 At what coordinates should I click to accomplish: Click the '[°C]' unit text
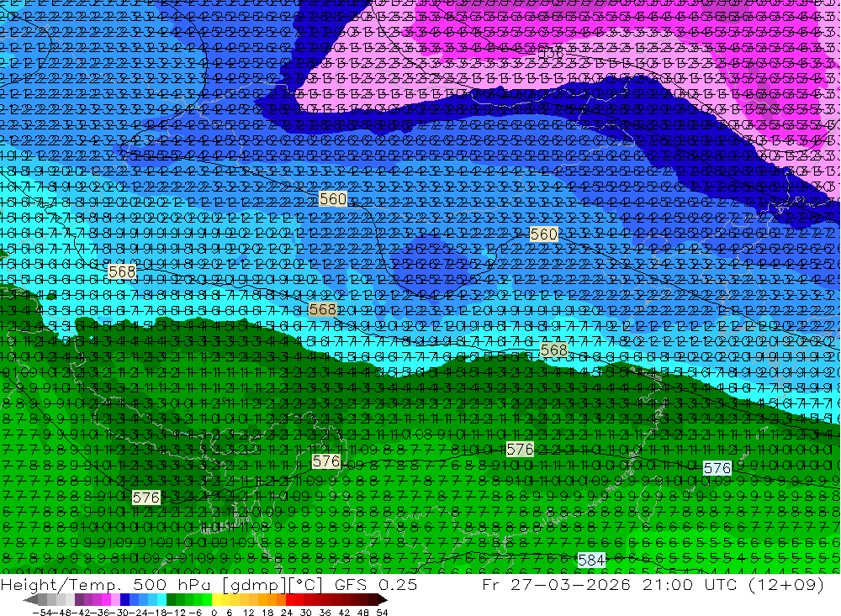305,585
